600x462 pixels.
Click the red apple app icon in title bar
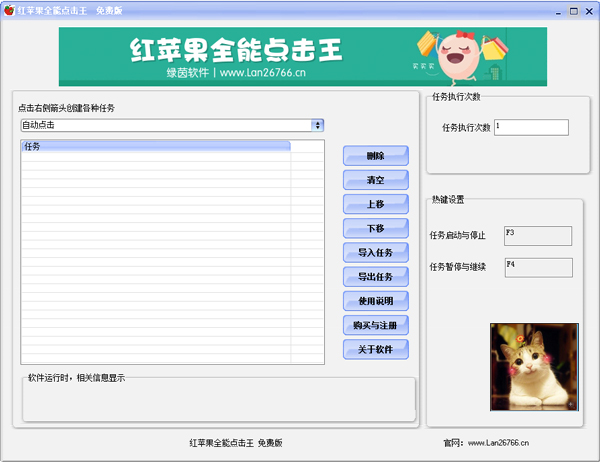click(x=9, y=10)
